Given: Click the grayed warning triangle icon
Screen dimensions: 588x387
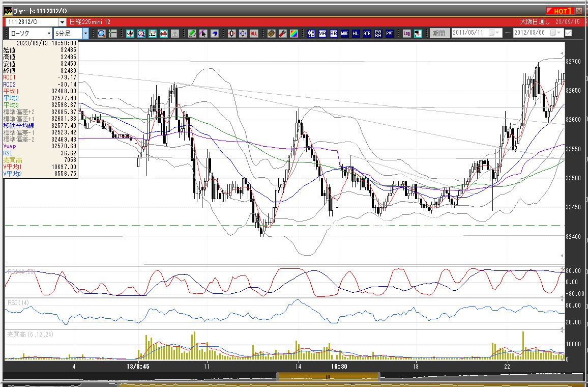Looking at the screenshot, I should [175, 34].
